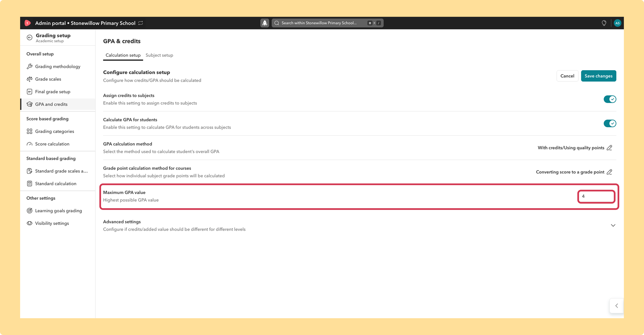Click the Standard calculation calculator icon
Viewport: 644px width, 335px height.
tap(29, 184)
